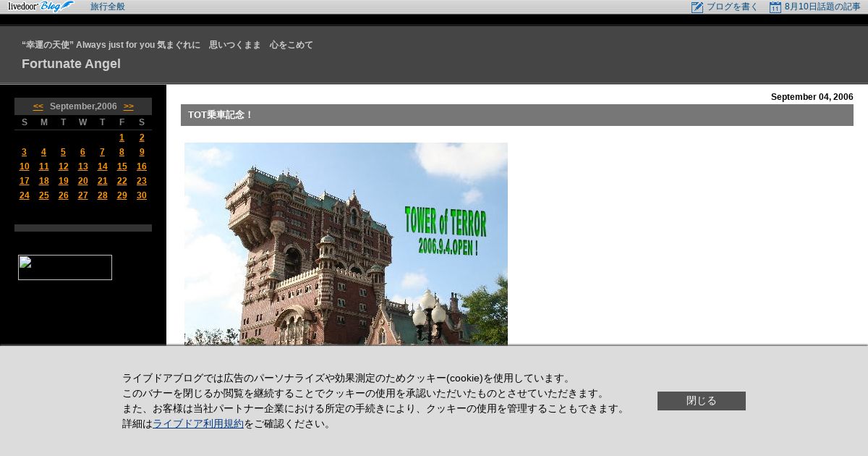Select September 29 in the calendar

[x=122, y=195]
